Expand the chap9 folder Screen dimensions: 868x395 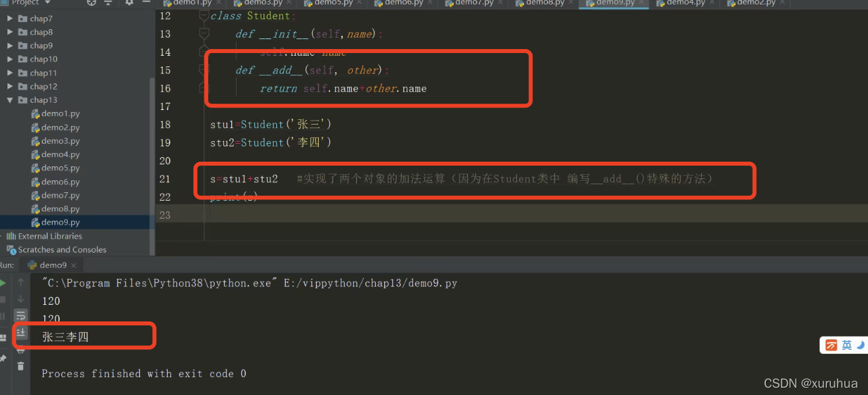(10, 46)
